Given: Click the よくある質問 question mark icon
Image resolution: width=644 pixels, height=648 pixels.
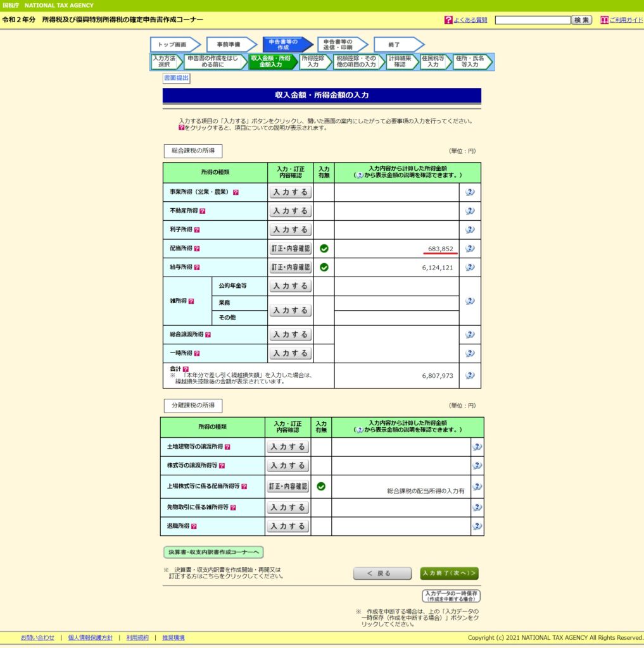Looking at the screenshot, I should click(448, 20).
